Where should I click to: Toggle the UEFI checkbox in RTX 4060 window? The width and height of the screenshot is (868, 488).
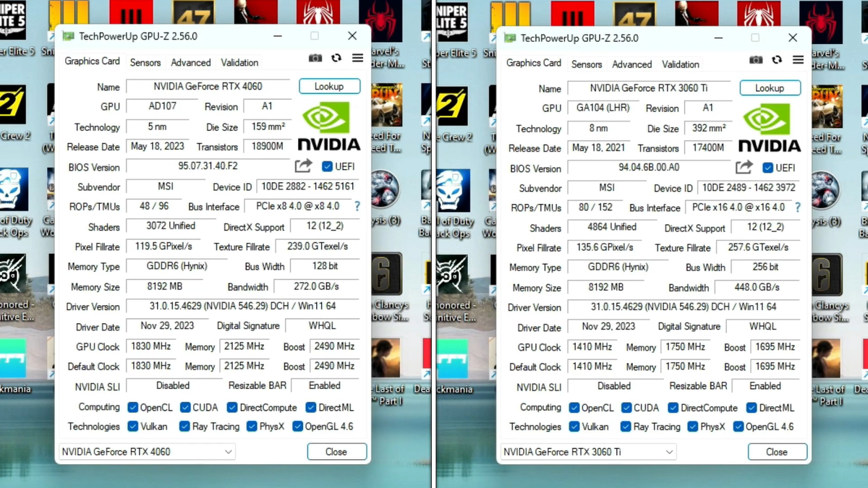[x=328, y=166]
